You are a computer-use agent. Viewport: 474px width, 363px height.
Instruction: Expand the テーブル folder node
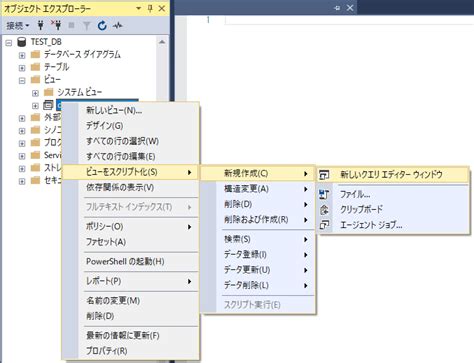point(22,68)
